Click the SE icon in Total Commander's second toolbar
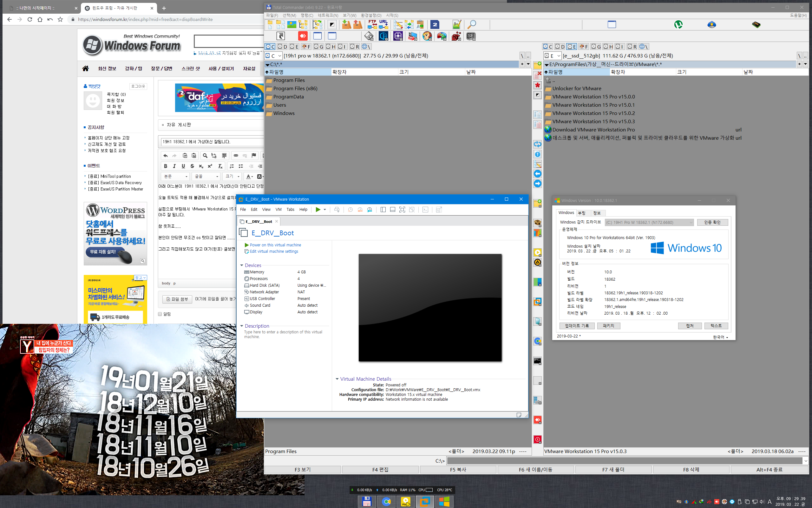 coord(471,36)
